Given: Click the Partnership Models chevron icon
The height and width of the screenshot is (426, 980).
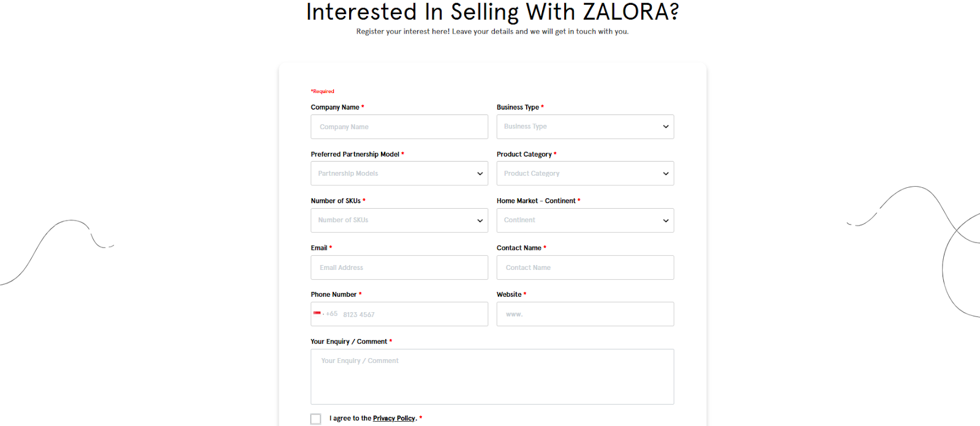Looking at the screenshot, I should click(x=480, y=173).
